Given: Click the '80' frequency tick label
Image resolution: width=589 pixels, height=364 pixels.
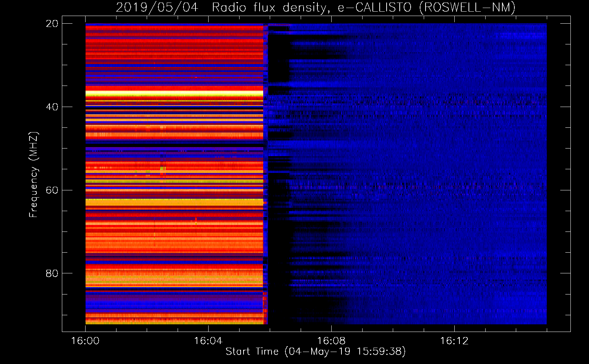Looking at the screenshot, I should pos(52,273).
